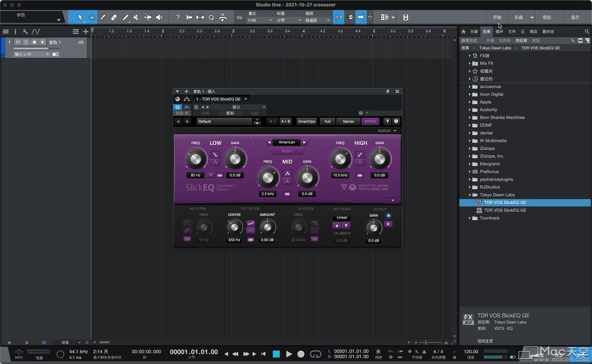This screenshot has height=364, width=592.
Task: Toggle MID band ON button
Action: 287,194
